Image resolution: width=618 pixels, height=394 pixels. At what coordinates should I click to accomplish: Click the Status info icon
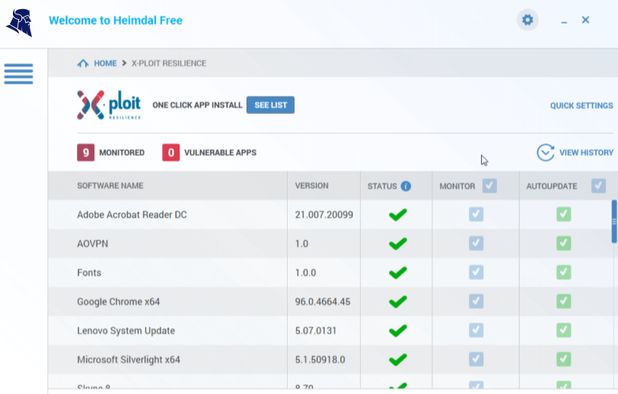tap(406, 186)
